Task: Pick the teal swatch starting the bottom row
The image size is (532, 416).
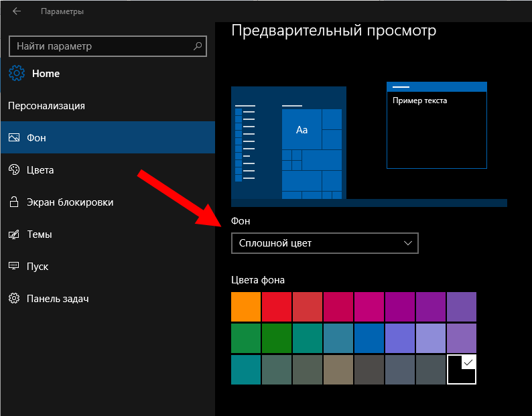Action: (246, 370)
